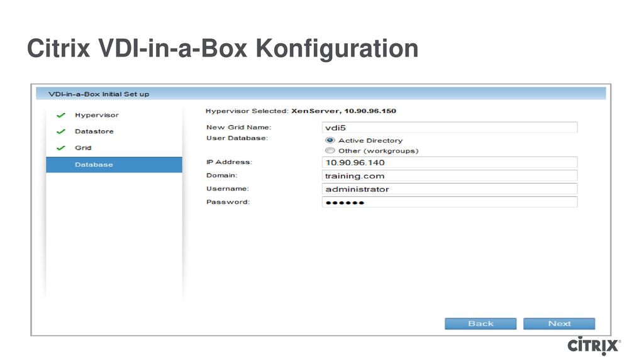
Task: Click the Domain field showing training.com
Action: (449, 176)
